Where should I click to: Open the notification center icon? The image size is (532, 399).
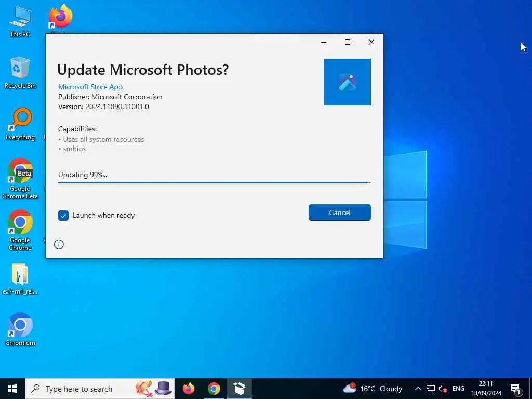coord(516,389)
